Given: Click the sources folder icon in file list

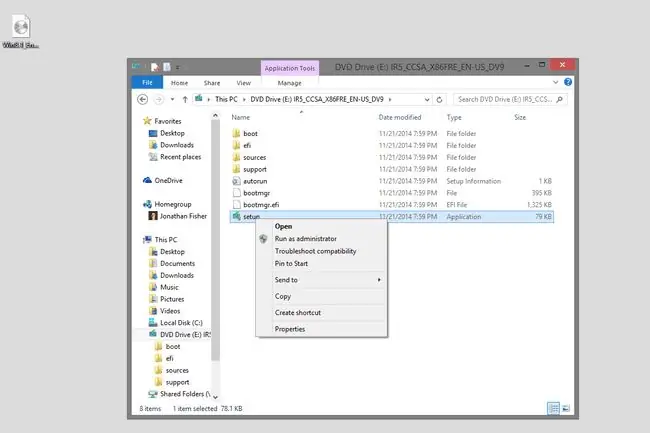Looking at the screenshot, I should (236, 157).
